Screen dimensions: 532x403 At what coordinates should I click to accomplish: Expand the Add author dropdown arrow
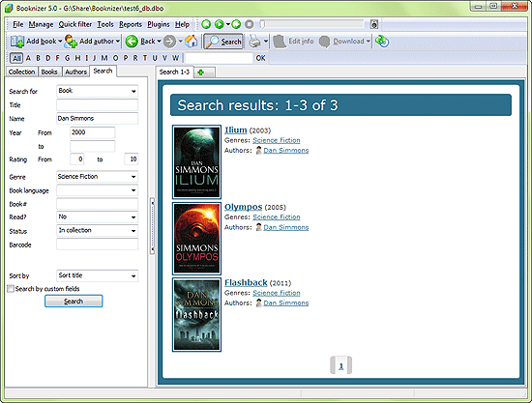pyautogui.click(x=118, y=42)
